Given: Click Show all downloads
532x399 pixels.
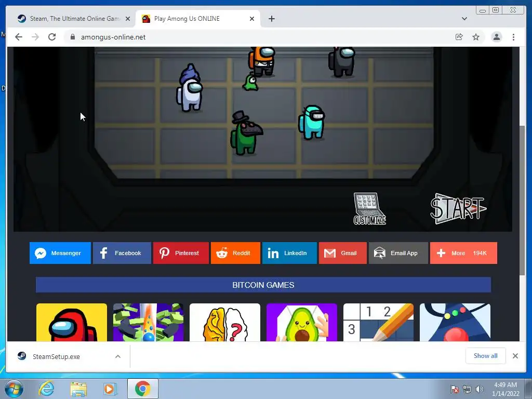Looking at the screenshot, I should click(x=486, y=356).
